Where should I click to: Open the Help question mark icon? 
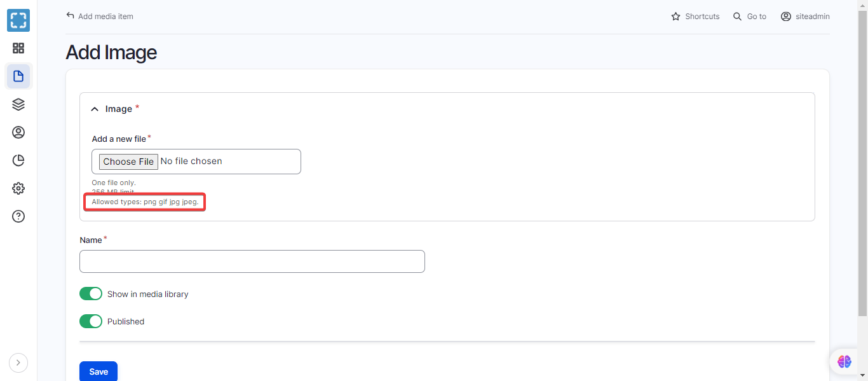18,216
